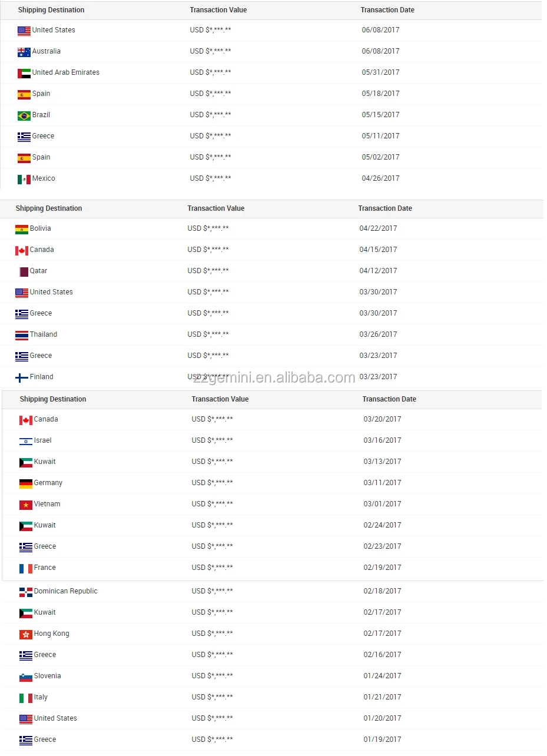Select the Thailand flag icon
Image resolution: width=547 pixels, height=756 pixels.
pyautogui.click(x=22, y=335)
